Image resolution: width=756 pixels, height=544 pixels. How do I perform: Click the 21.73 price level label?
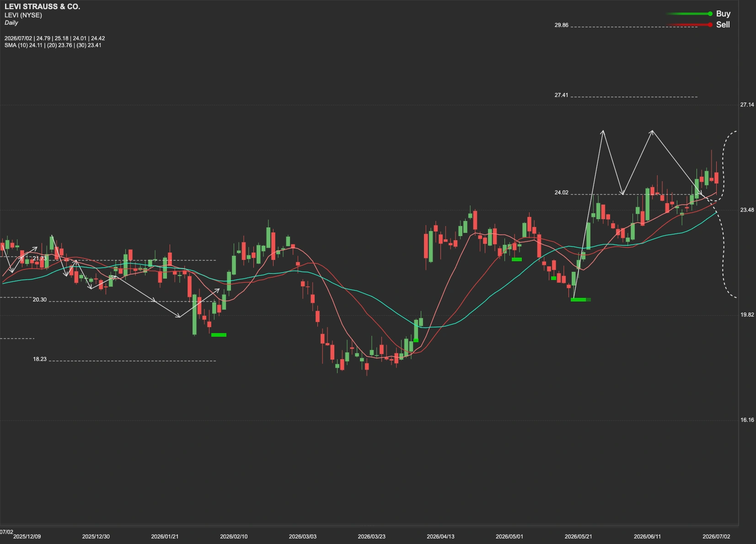point(40,259)
